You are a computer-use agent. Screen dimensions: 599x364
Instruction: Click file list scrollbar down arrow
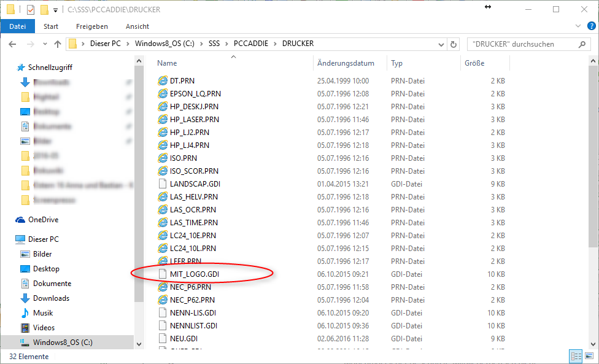593,344
